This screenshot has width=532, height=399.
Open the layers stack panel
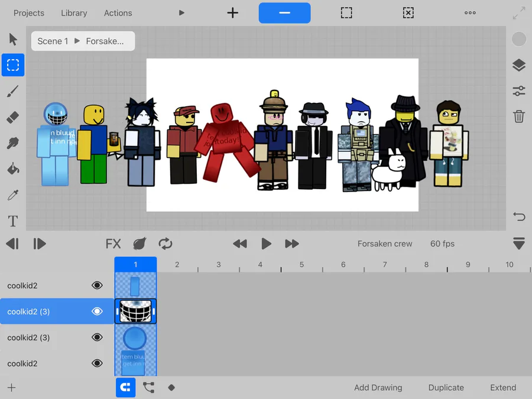pyautogui.click(x=519, y=65)
